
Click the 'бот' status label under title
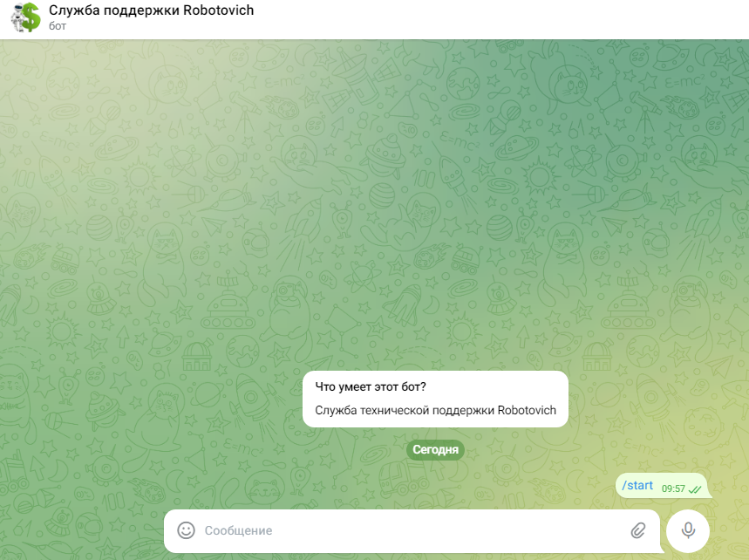[58, 26]
